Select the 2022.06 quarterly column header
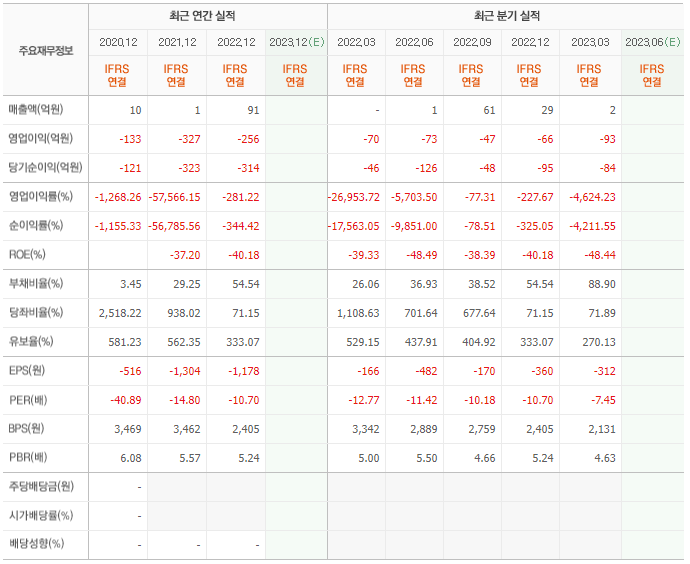 coord(414,42)
